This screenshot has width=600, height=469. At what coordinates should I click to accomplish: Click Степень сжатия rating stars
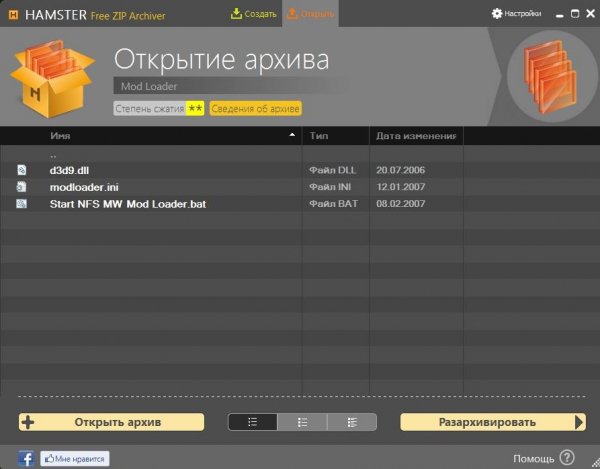[x=195, y=108]
